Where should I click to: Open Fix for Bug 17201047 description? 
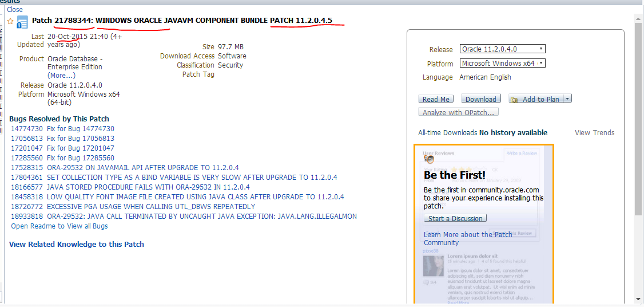click(81, 148)
